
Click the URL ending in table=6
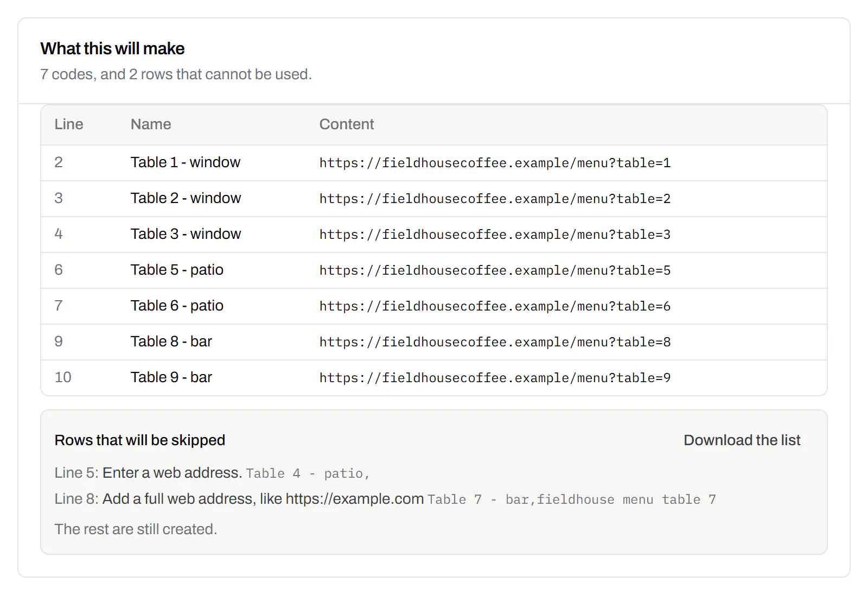tap(495, 306)
